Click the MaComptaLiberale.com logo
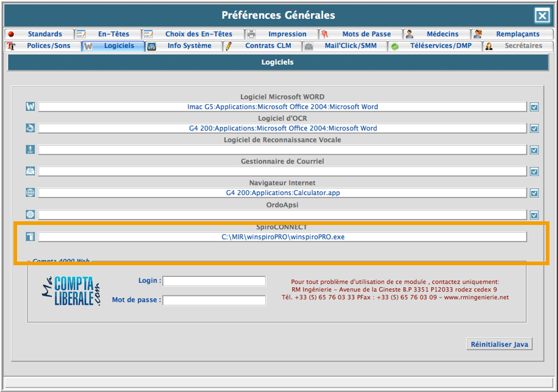 (71, 291)
